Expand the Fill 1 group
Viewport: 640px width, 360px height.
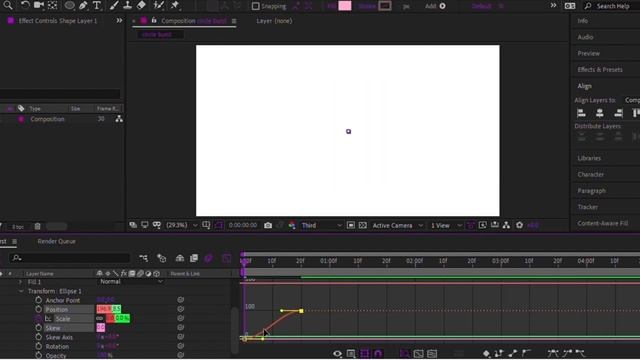tap(20, 282)
